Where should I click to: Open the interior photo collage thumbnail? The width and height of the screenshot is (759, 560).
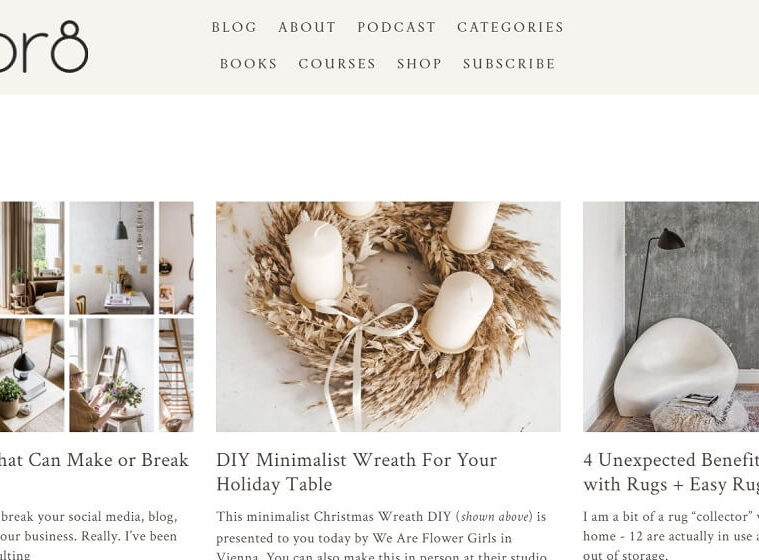click(97, 317)
